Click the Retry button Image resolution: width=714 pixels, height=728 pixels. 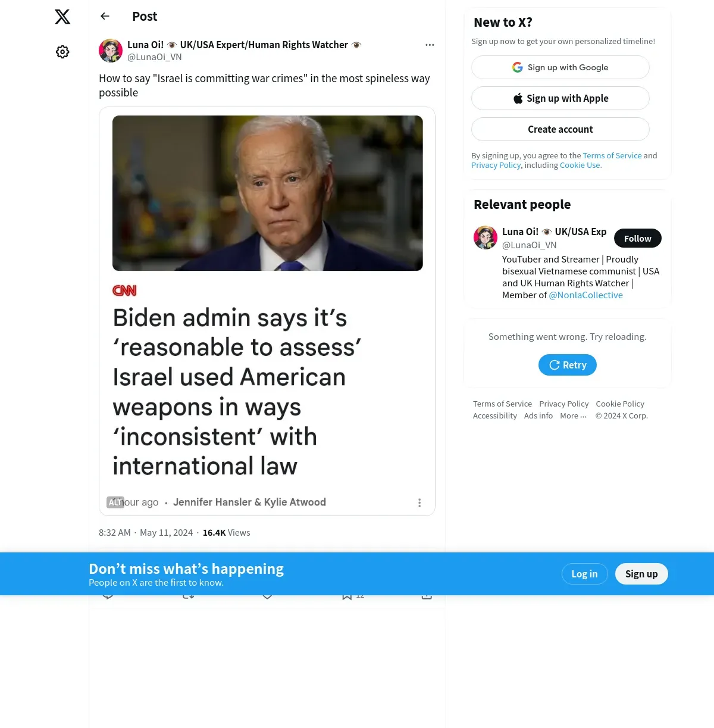pyautogui.click(x=568, y=365)
